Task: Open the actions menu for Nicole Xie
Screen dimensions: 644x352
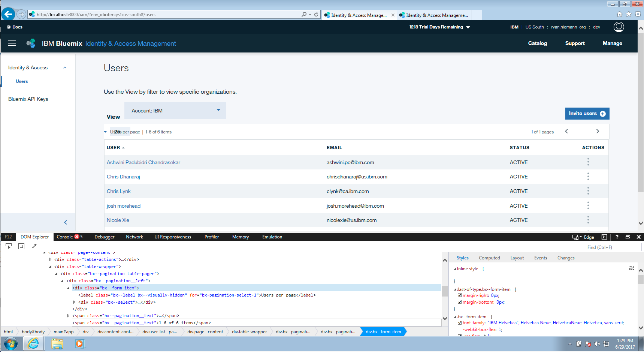Action: click(588, 220)
